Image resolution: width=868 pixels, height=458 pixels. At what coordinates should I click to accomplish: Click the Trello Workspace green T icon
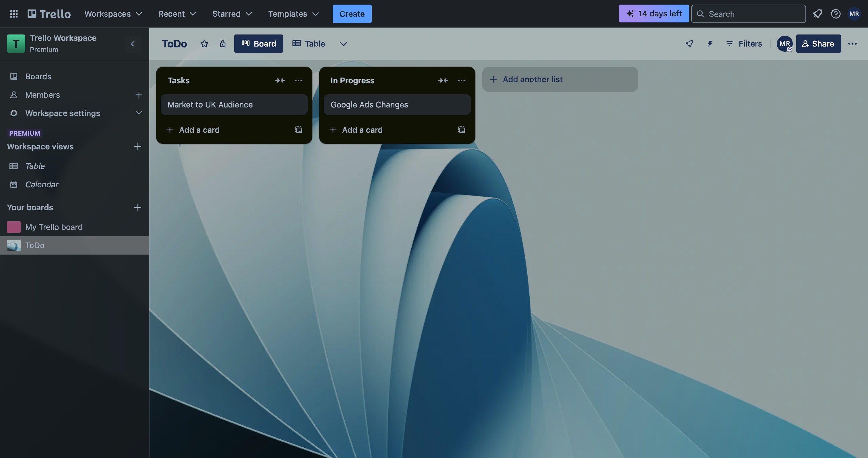16,43
